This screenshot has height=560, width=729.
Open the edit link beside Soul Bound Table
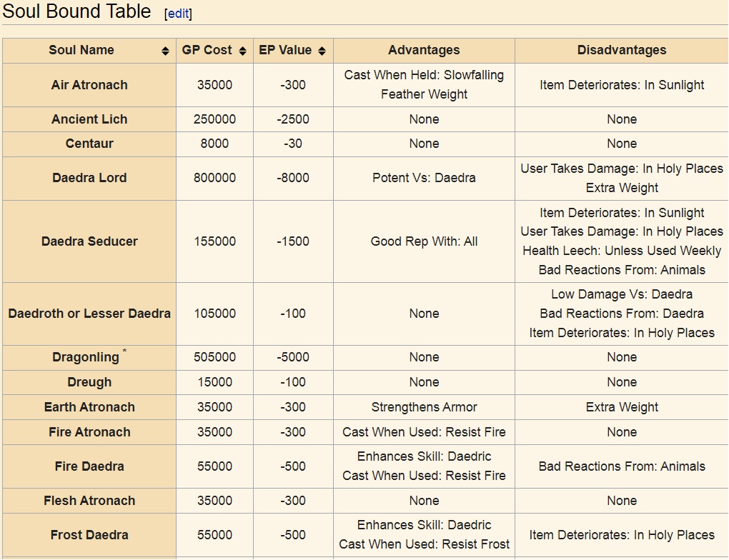(x=179, y=14)
